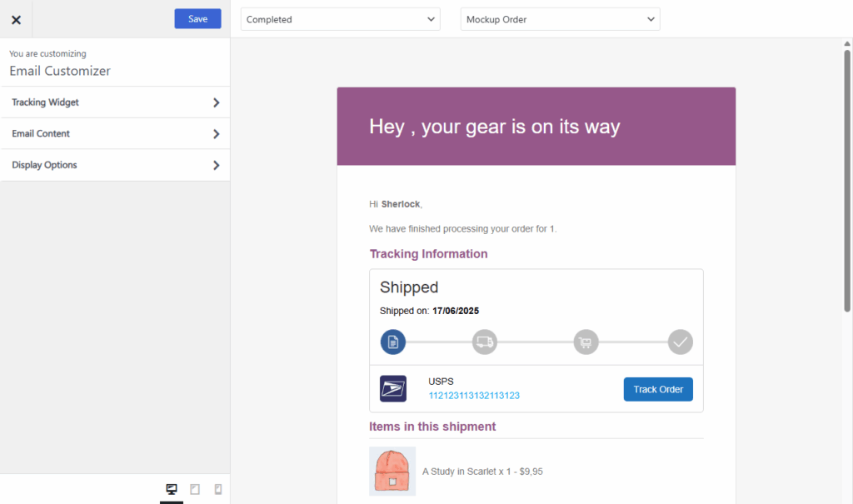Expand the Tracking Widget section
This screenshot has height=504, width=853.
(115, 102)
